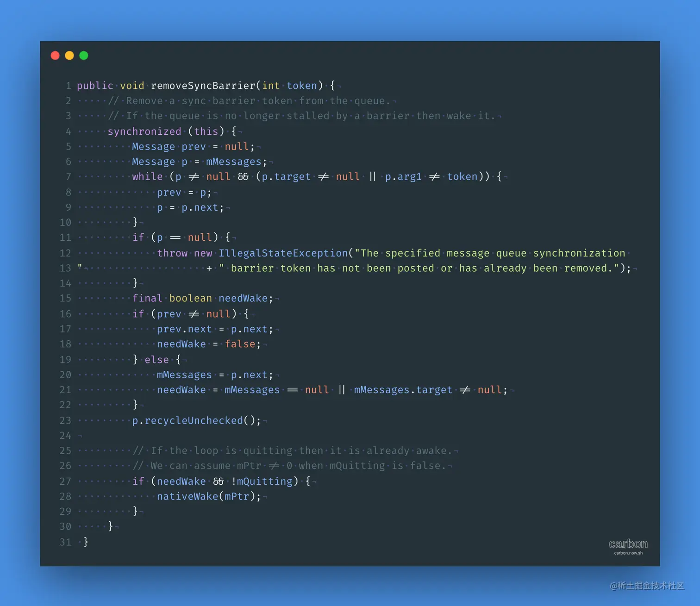Click line number 16

pos(65,314)
